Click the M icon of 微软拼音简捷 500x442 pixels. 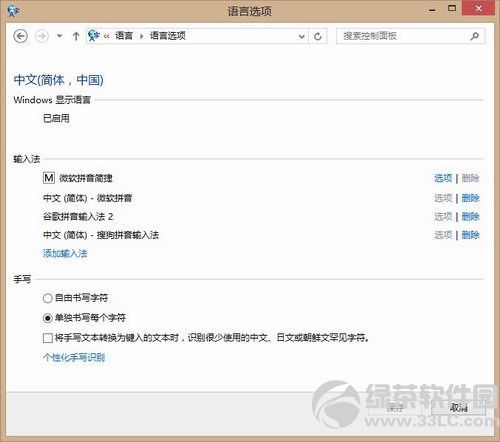click(x=49, y=178)
